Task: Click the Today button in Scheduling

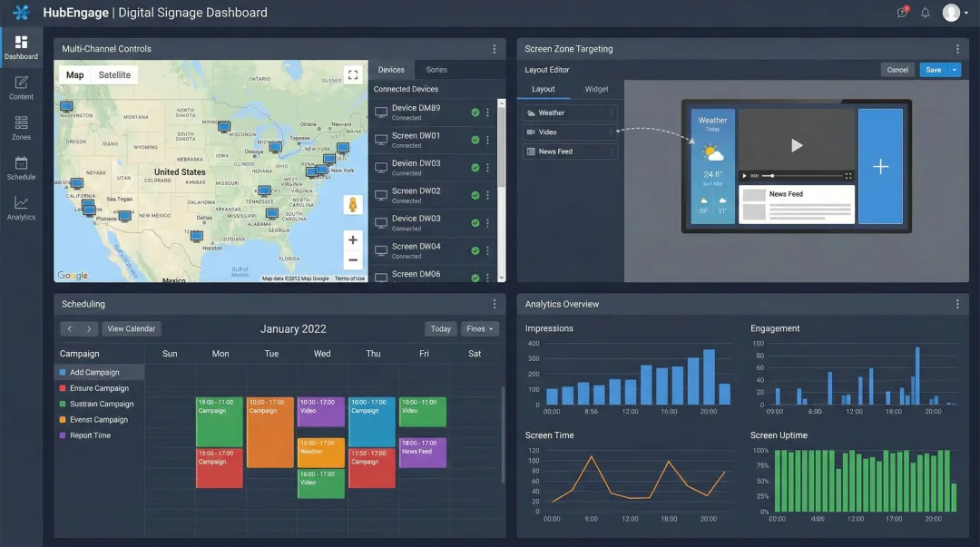Action: click(440, 328)
